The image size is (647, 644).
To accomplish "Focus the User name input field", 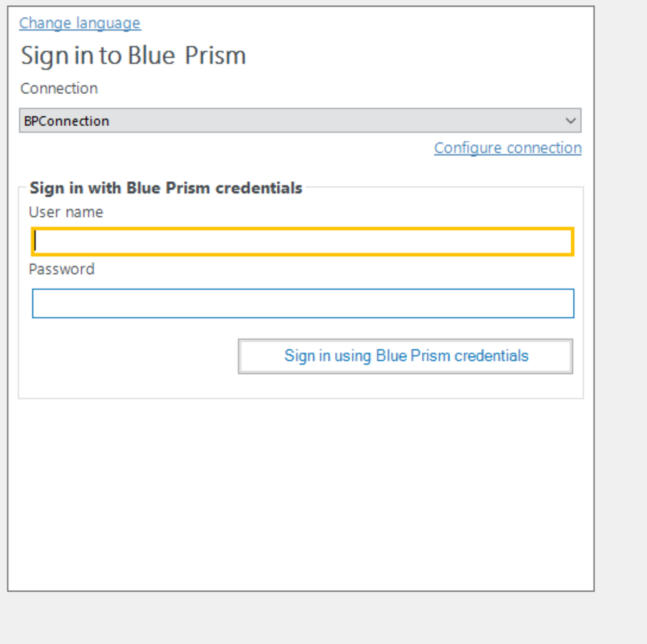I will click(302, 242).
